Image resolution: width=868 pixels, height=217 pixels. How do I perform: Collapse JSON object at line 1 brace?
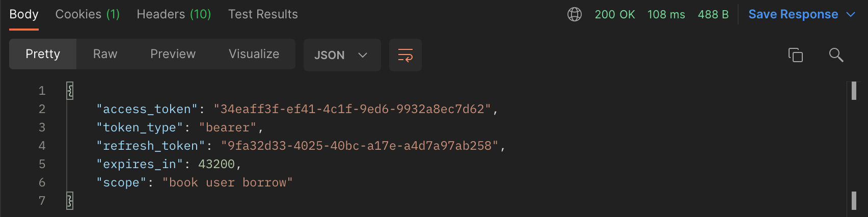click(x=70, y=91)
